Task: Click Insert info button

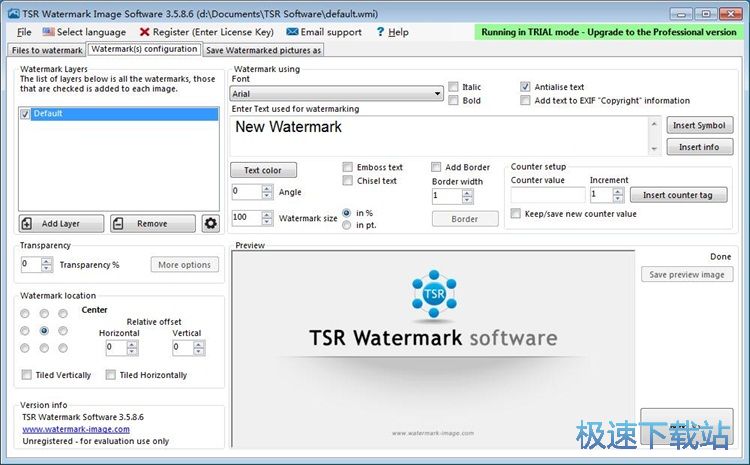Action: (x=699, y=147)
